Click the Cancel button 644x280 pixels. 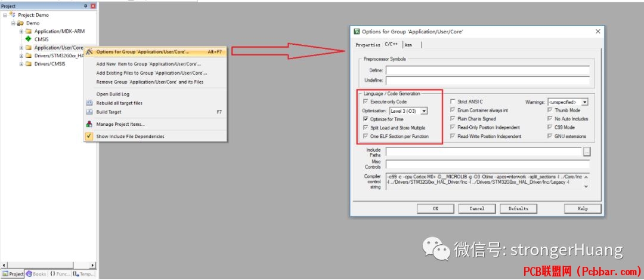click(477, 208)
